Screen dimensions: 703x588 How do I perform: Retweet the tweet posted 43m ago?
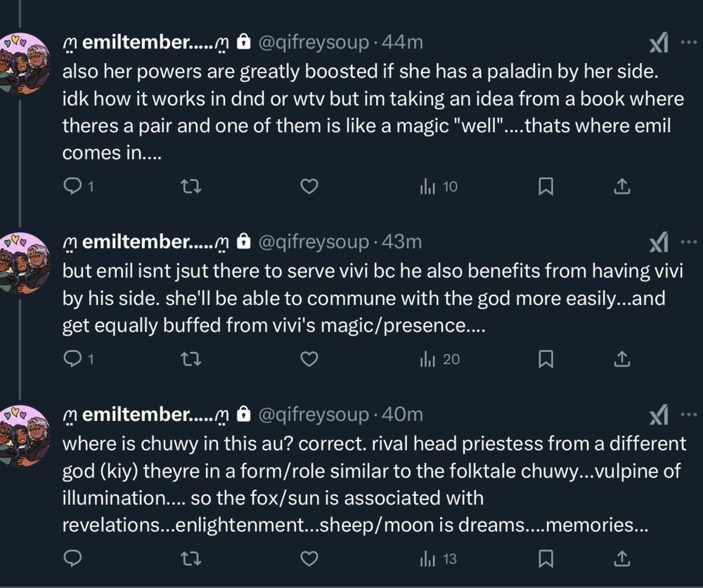pos(191,359)
